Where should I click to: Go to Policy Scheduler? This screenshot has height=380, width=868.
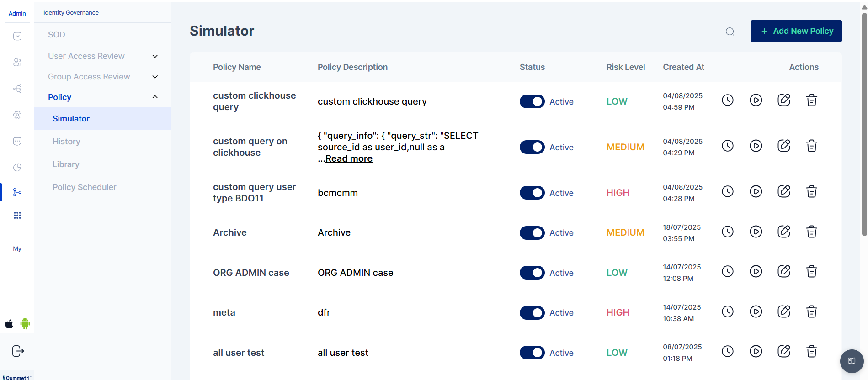click(84, 187)
